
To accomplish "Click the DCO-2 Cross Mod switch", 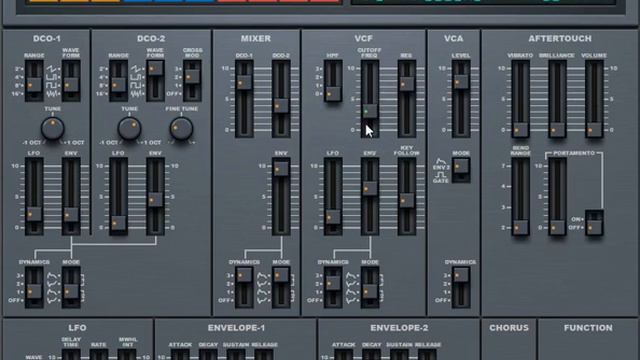I will point(192,81).
